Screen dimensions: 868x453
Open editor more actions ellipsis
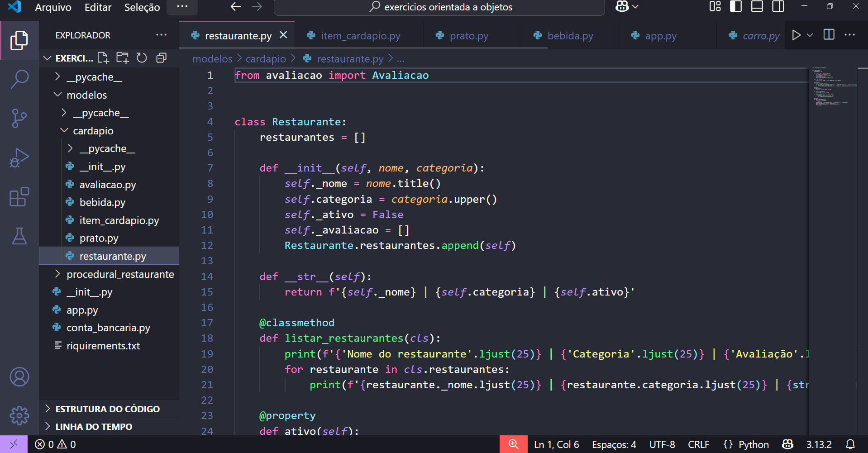tap(849, 35)
